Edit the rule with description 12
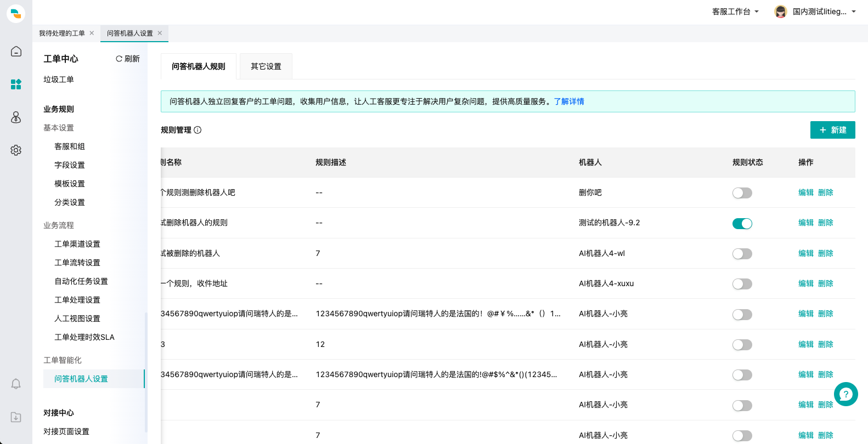Image resolution: width=868 pixels, height=444 pixels. click(806, 344)
